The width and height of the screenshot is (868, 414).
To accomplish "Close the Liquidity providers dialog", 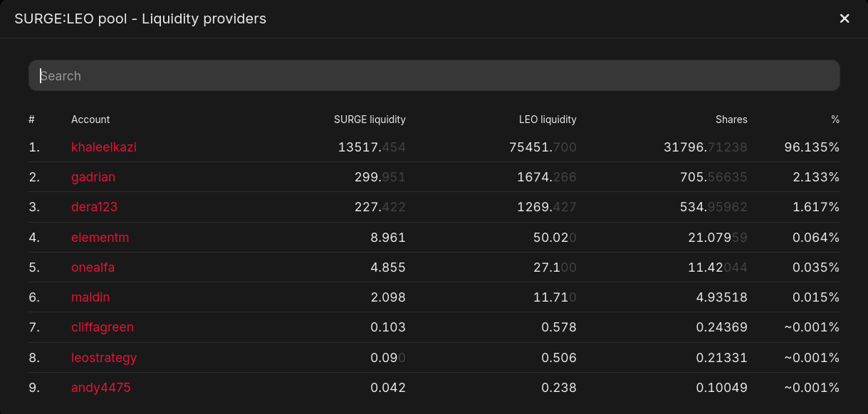I will [845, 18].
